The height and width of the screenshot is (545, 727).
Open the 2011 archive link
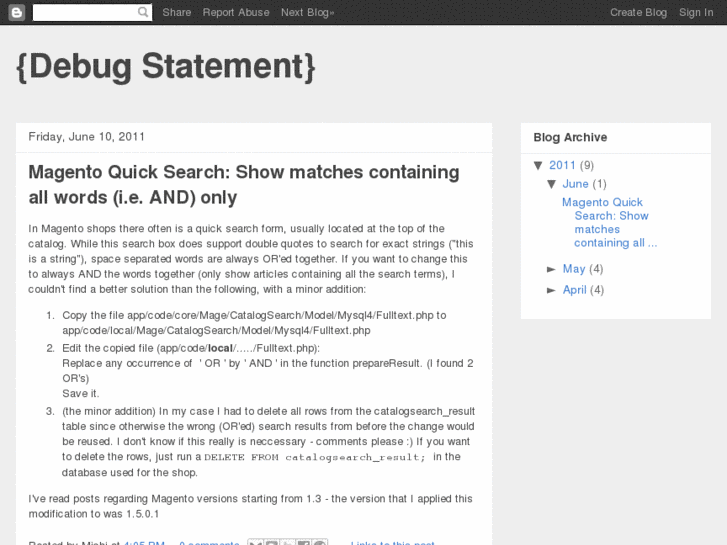coord(562,165)
